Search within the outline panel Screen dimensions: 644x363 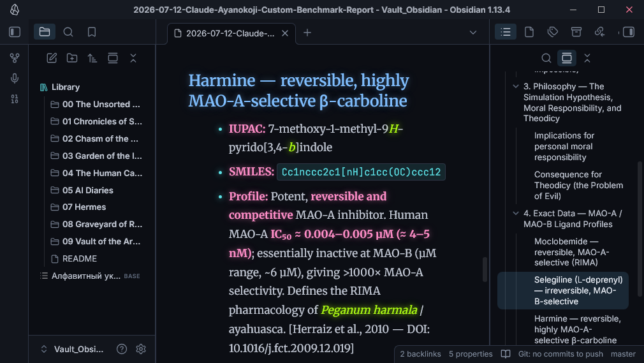546,59
